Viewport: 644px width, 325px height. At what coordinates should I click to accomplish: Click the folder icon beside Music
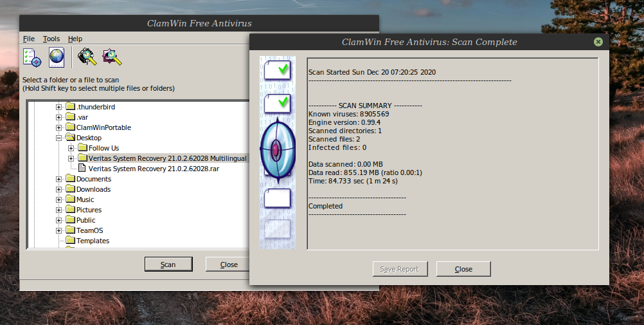(x=70, y=199)
